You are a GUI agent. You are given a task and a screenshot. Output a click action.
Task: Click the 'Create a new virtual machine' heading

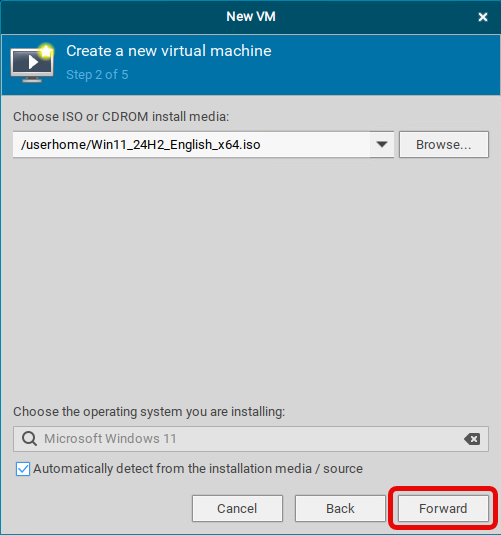[x=169, y=51]
